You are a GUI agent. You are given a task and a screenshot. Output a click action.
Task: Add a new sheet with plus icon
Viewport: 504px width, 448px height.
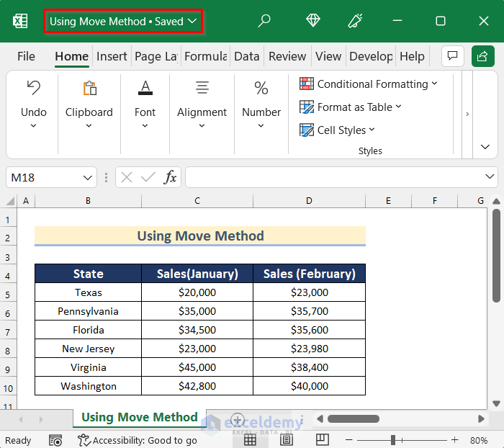238,419
